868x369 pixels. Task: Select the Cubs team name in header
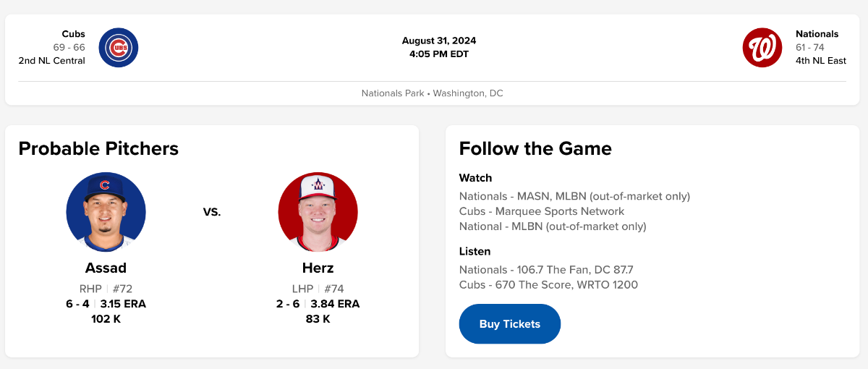[73, 34]
